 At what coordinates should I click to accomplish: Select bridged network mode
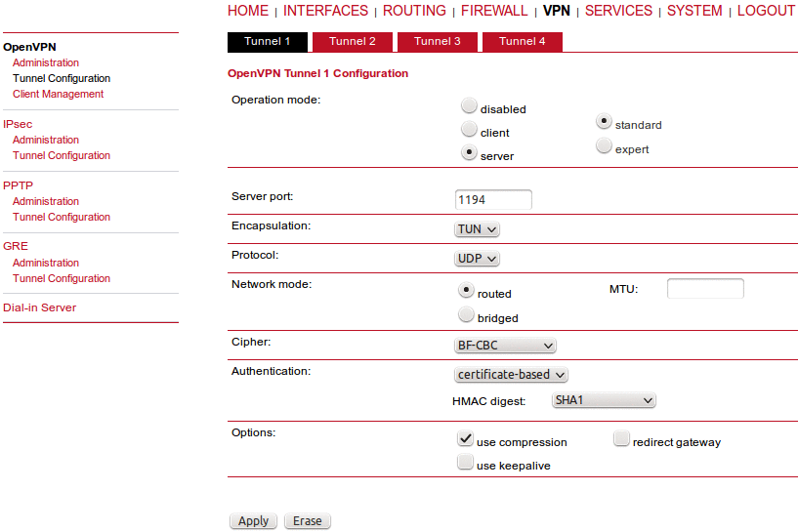click(x=466, y=315)
